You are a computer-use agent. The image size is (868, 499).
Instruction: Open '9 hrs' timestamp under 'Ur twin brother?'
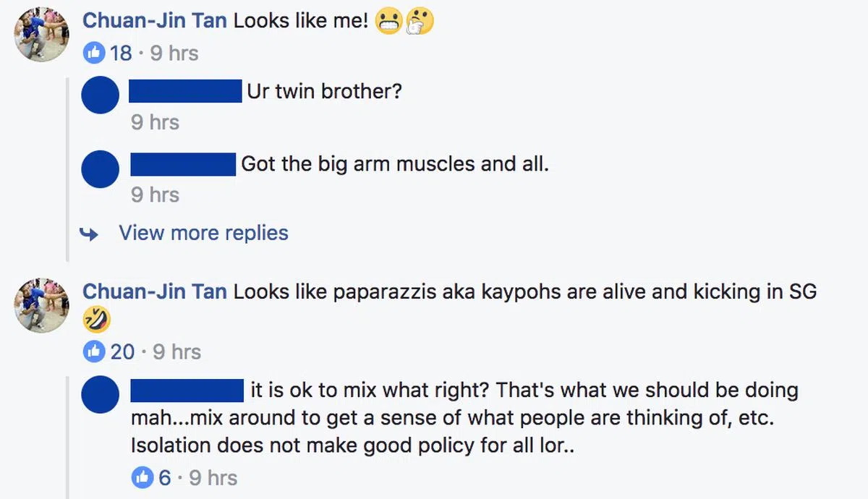pos(155,122)
